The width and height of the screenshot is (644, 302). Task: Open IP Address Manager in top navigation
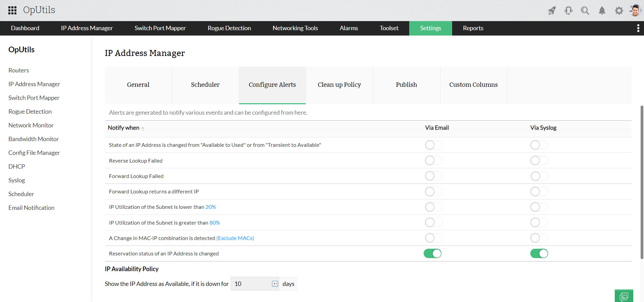[x=87, y=28]
